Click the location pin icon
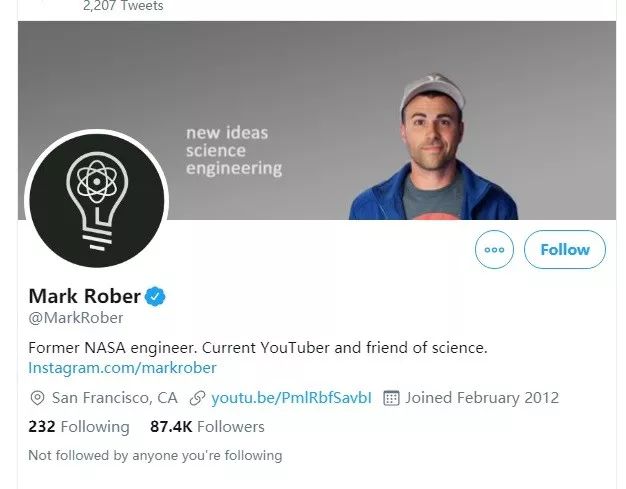626x489 pixels. [38, 398]
